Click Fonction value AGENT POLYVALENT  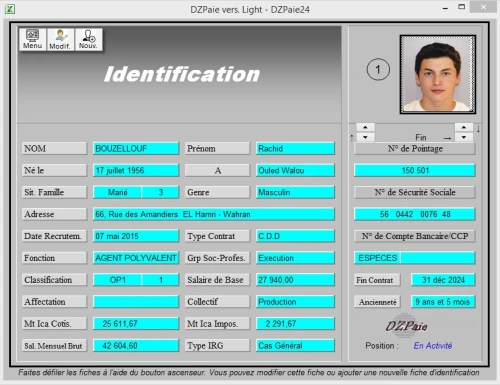click(136, 258)
